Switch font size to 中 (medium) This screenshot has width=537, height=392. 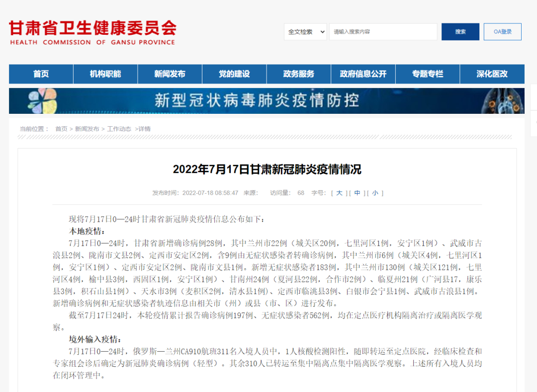point(357,193)
